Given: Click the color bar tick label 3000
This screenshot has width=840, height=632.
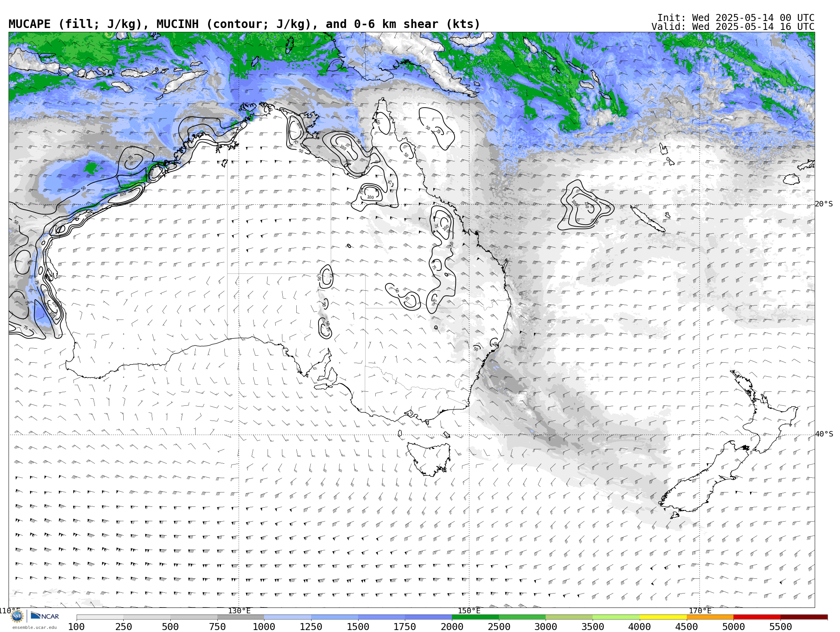Looking at the screenshot, I should [546, 627].
